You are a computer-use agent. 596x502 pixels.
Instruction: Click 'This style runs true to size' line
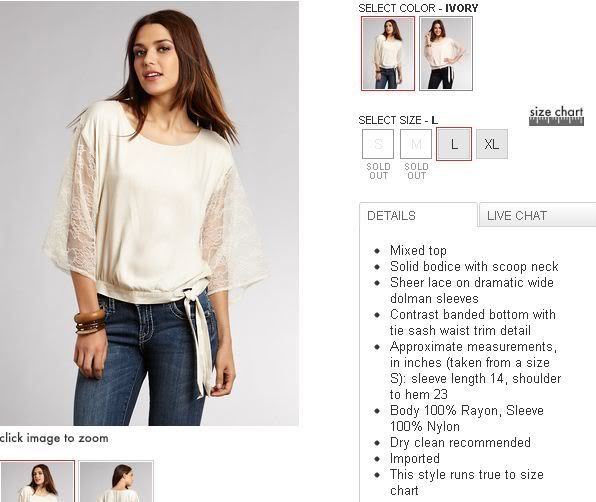pos(467,474)
